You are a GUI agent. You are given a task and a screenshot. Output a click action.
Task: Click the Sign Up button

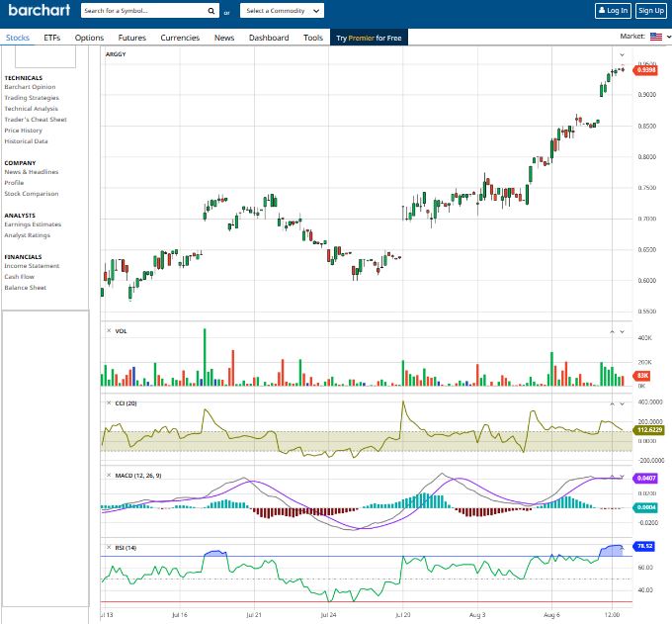point(650,11)
